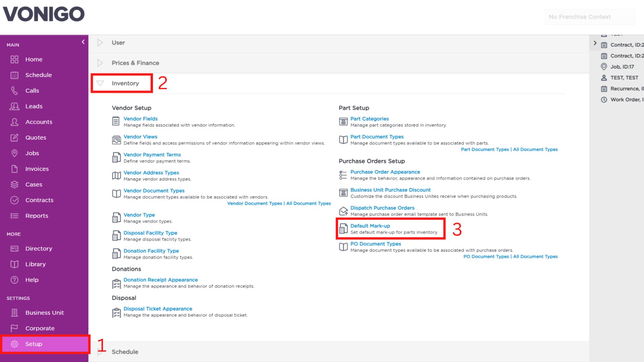This screenshot has width=644, height=362.
Task: Click the Home grid icon in sidebar
Action: [x=14, y=59]
